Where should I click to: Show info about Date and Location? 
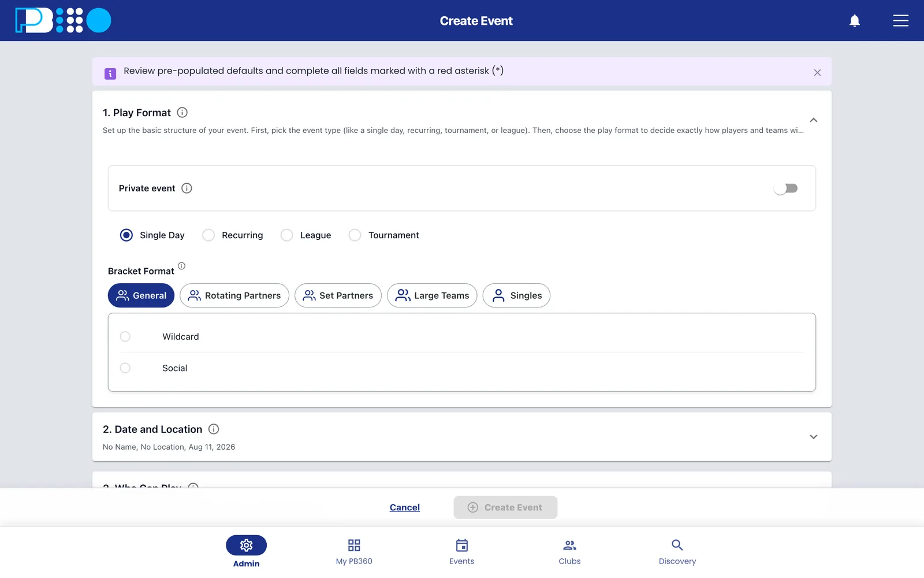[214, 429]
